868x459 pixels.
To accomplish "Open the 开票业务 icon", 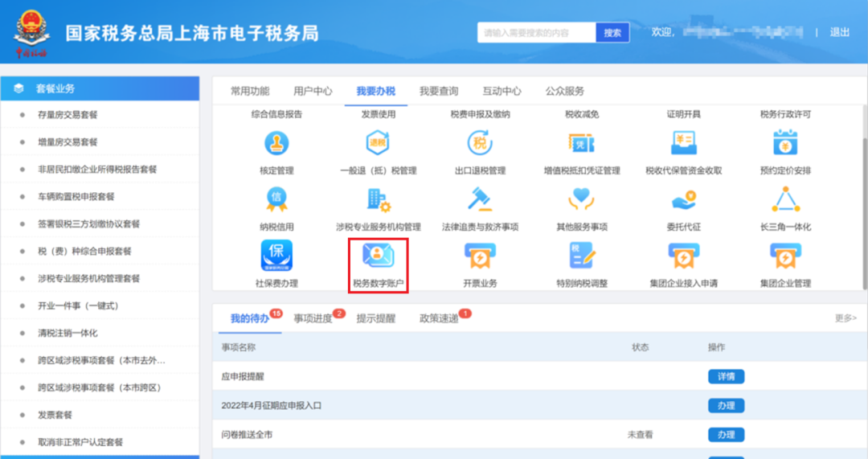I will point(480,256).
